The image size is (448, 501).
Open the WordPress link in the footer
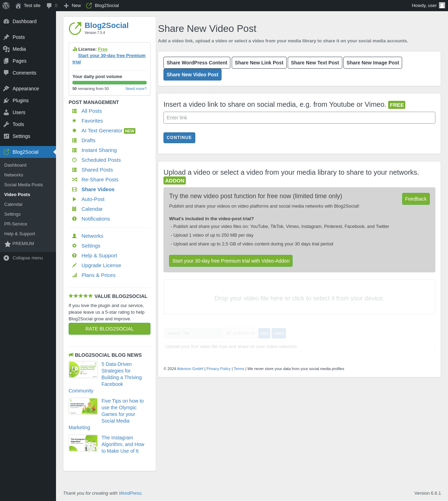130,493
